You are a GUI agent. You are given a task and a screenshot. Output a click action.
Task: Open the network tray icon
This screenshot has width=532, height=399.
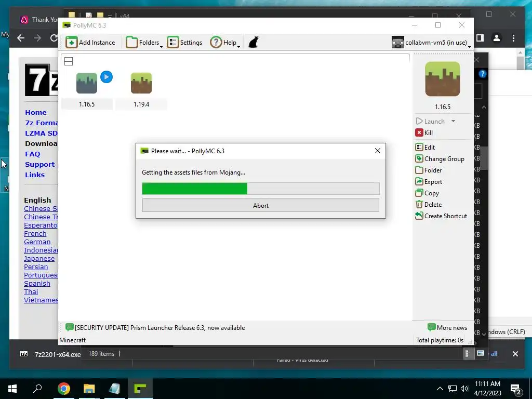(x=453, y=389)
